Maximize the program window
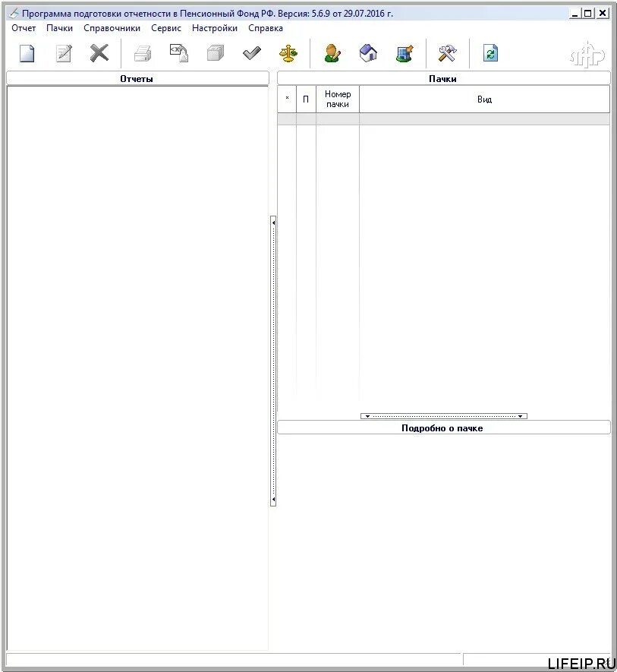Image resolution: width=617 pixels, height=672 pixels. [588, 13]
